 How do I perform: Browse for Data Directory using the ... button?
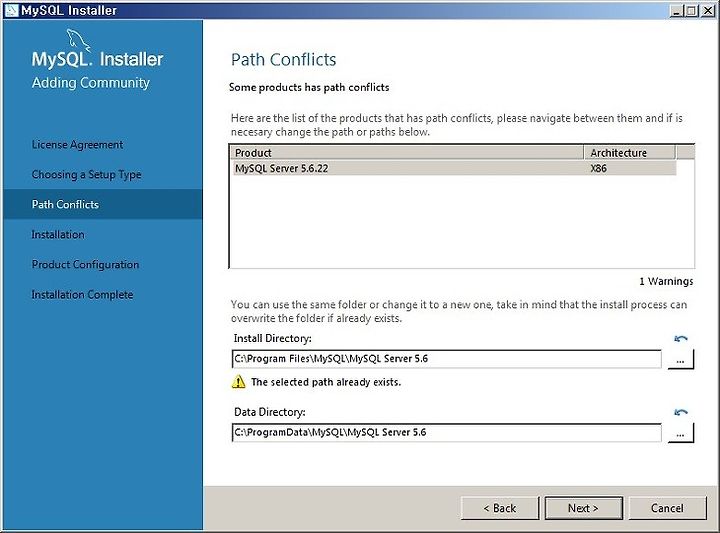coord(681,433)
